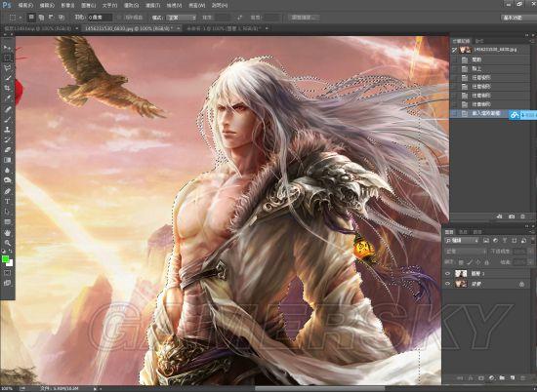Select the Move tool
Image resolution: width=537 pixels, height=392 pixels.
pyautogui.click(x=7, y=48)
